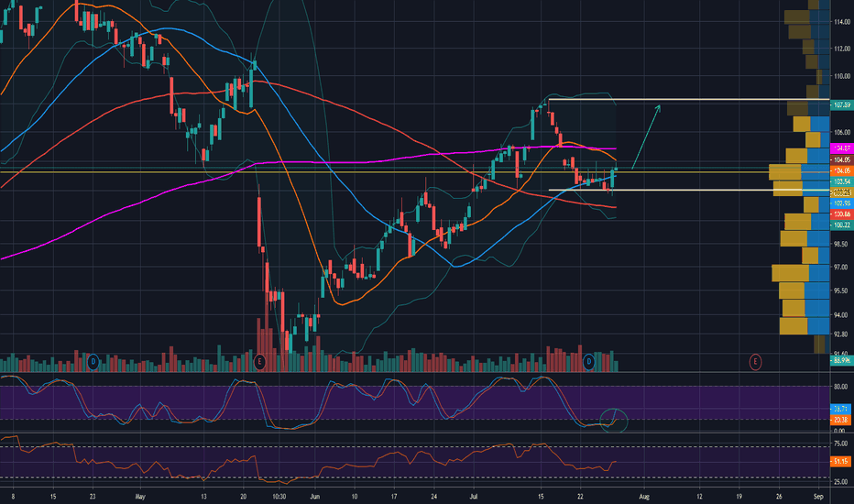Viewport: 854px width, 504px height.
Task: Click the dividend 'D' marker near April 23
Action: [93, 361]
